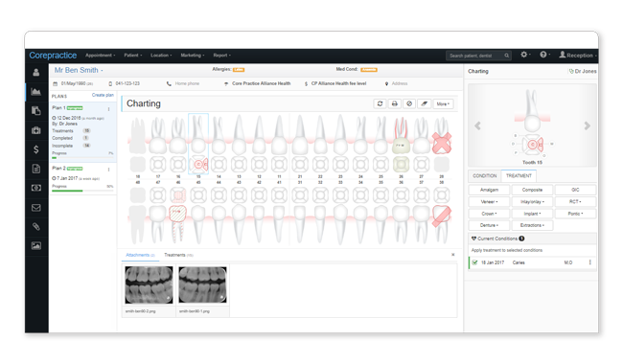This screenshot has width=623, height=364.
Task: Switch to the Attachments tab
Action: pyautogui.click(x=140, y=255)
